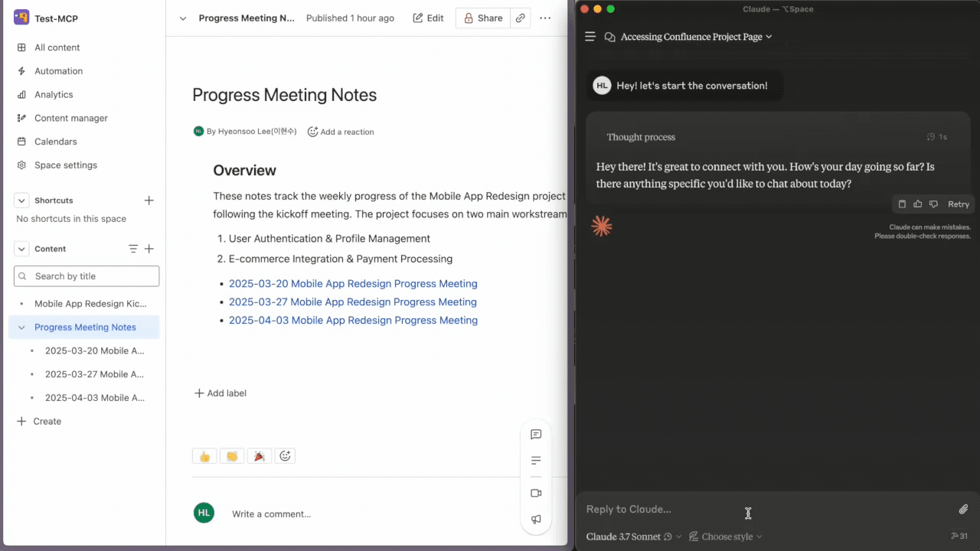This screenshot has height=551, width=980.
Task: Expand the Thought process section
Action: click(x=641, y=137)
